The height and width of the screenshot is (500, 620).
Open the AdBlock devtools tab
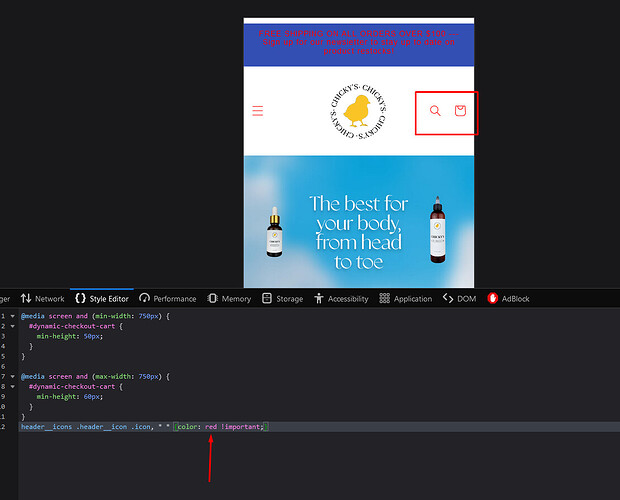tap(508, 299)
